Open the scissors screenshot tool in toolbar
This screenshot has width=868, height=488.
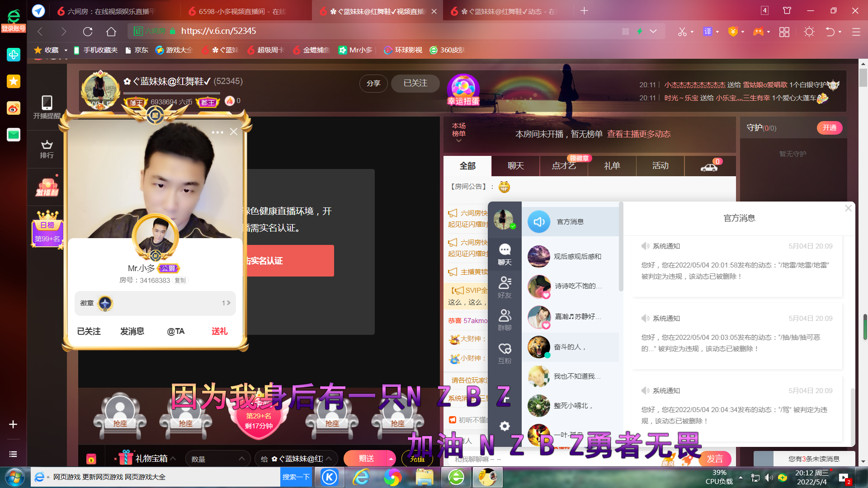click(x=682, y=32)
